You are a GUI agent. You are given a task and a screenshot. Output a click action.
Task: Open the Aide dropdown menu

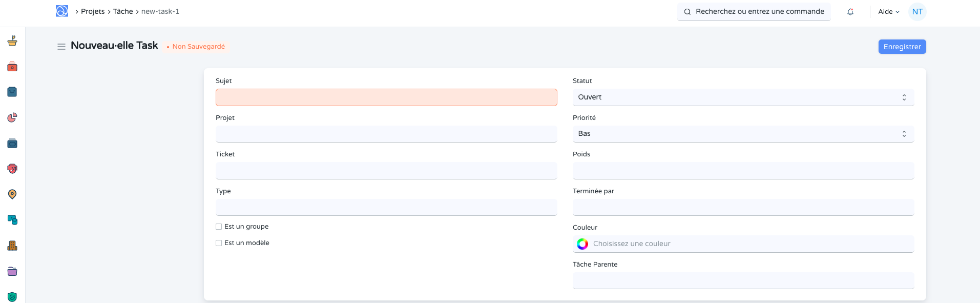coord(888,12)
